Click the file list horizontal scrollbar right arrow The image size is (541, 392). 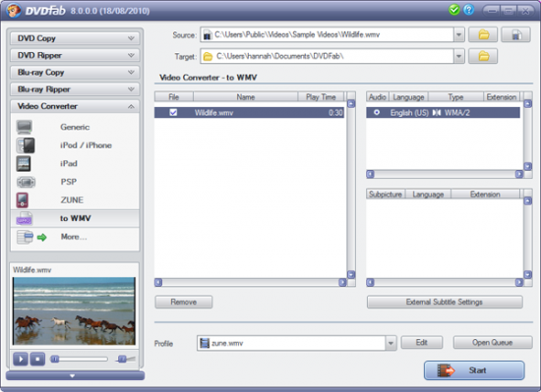point(342,283)
